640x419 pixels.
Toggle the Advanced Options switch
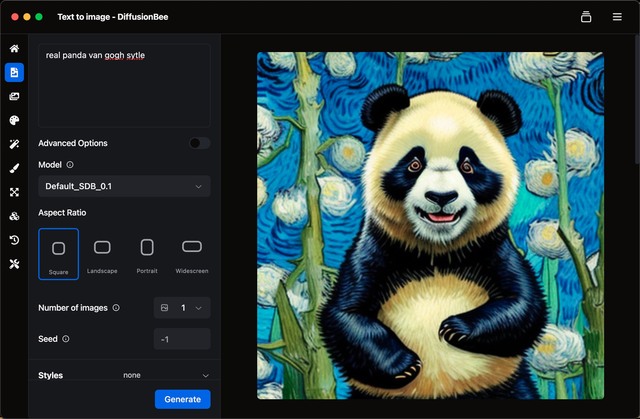200,143
